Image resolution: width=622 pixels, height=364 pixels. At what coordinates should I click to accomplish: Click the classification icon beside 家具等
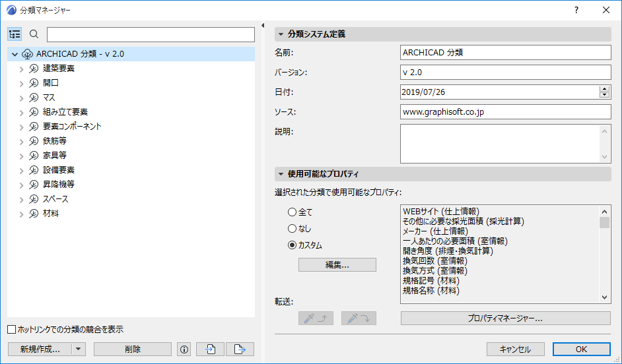[34, 156]
